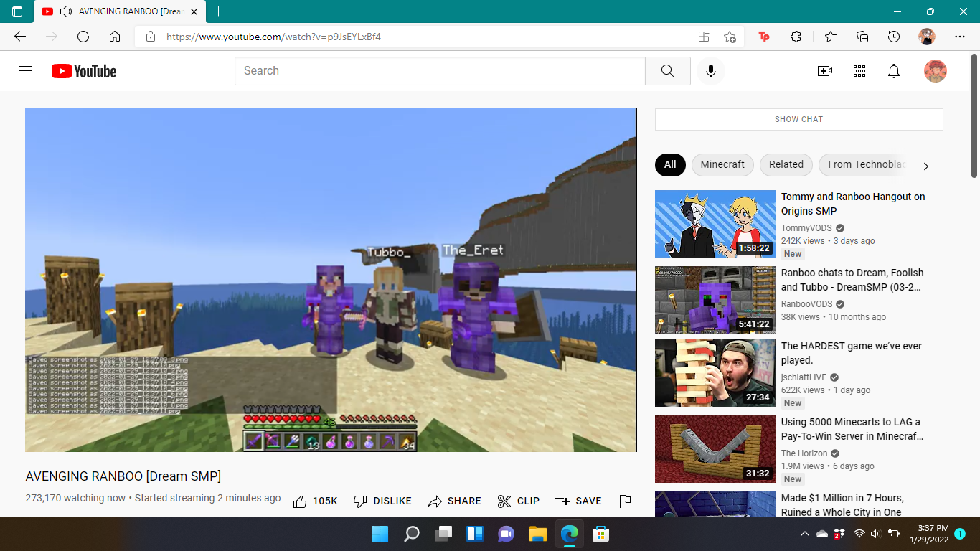
Task: Mute the tab via speaker icon
Action: pos(66,11)
